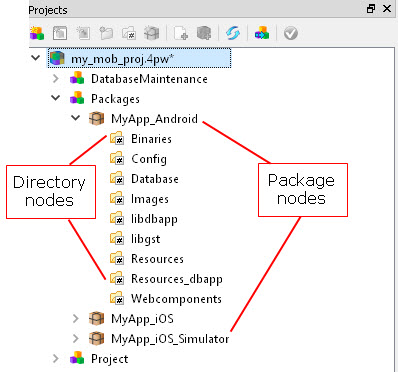Click the Resources_dbapp directory folder icon
The image size is (398, 372).
[117, 278]
